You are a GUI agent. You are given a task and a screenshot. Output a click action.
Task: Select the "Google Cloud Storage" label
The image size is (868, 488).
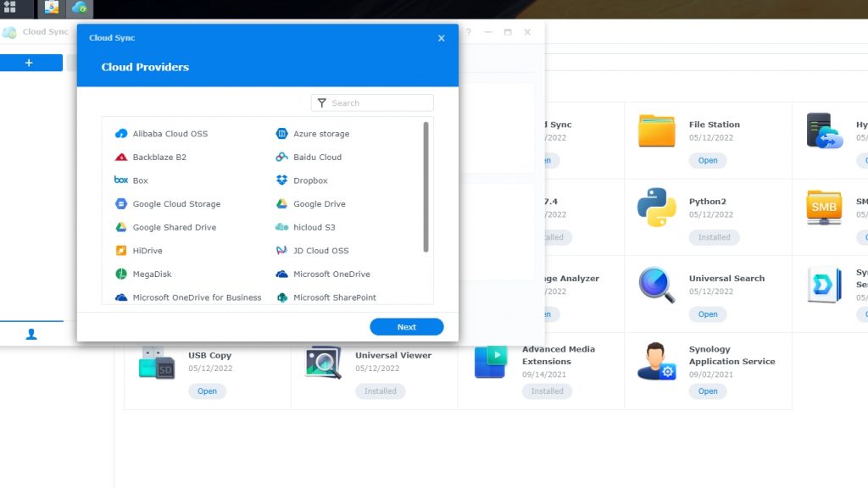tap(176, 203)
